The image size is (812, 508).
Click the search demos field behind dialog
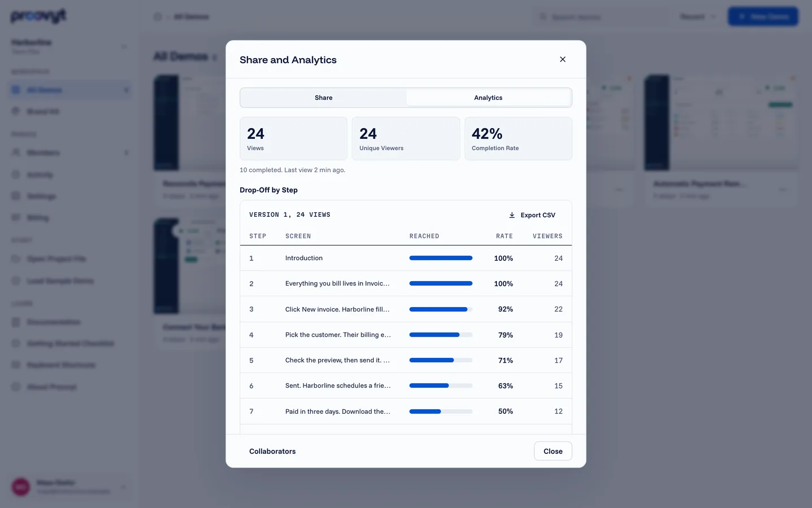[x=602, y=16]
